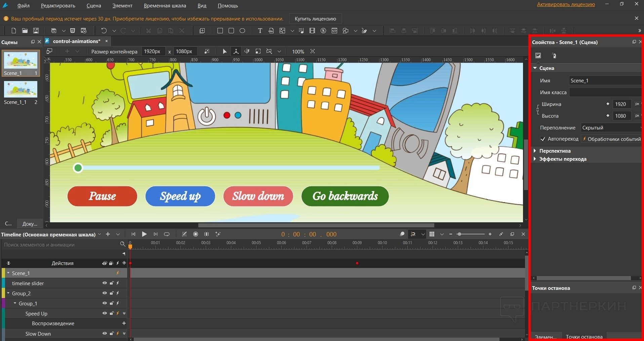Image resolution: width=644 pixels, height=341 pixels.
Task: Hide the timeline slider layer
Action: point(105,283)
